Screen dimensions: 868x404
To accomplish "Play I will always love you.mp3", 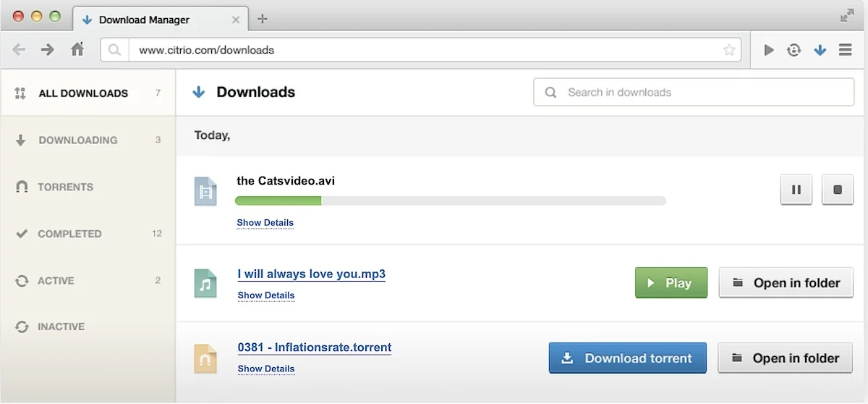I will 671,283.
